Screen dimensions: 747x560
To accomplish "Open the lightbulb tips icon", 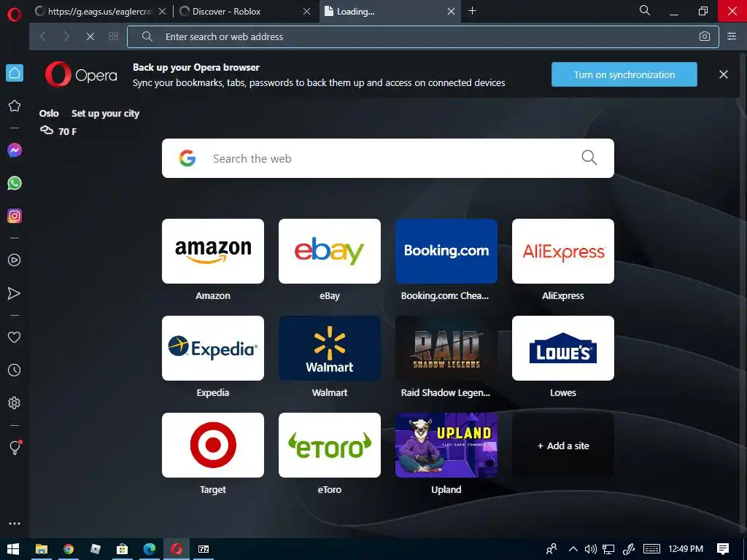I will pos(15,447).
